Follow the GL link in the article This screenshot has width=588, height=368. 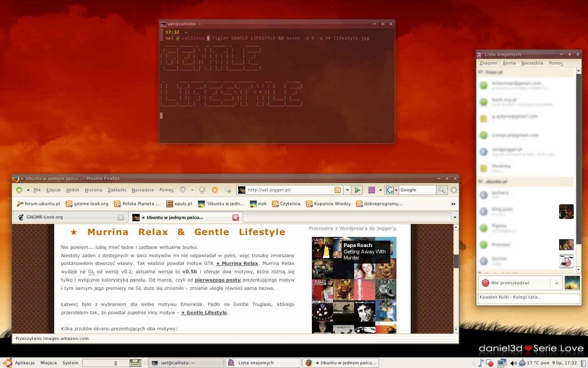91,272
